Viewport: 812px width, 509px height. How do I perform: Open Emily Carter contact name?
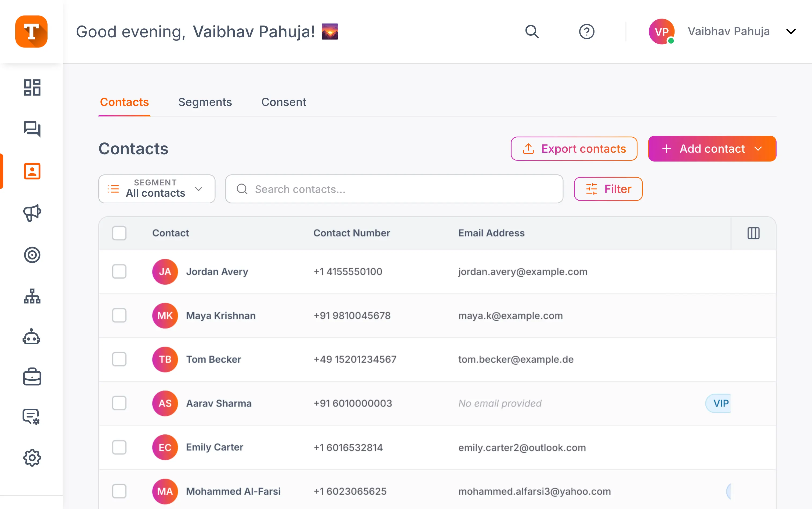pos(215,447)
